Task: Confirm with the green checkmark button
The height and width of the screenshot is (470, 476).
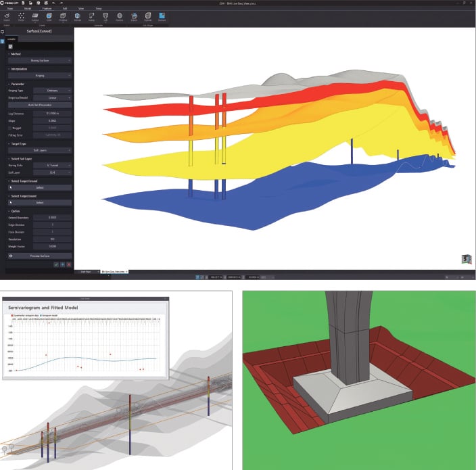Action: tap(56, 264)
